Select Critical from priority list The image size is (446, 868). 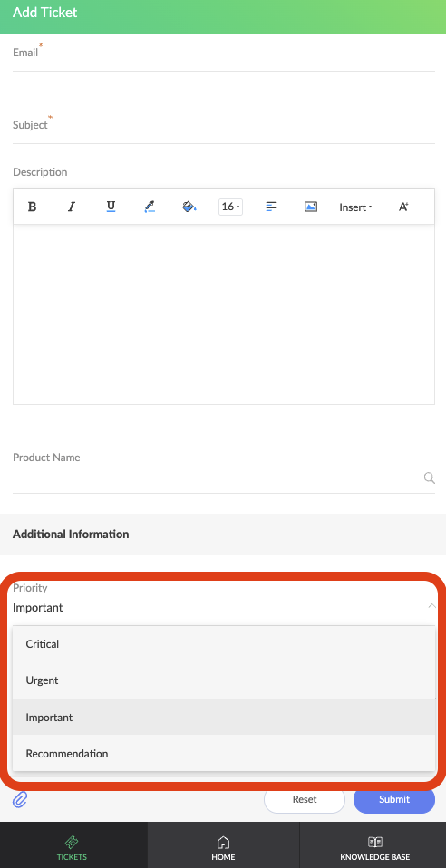(x=224, y=644)
